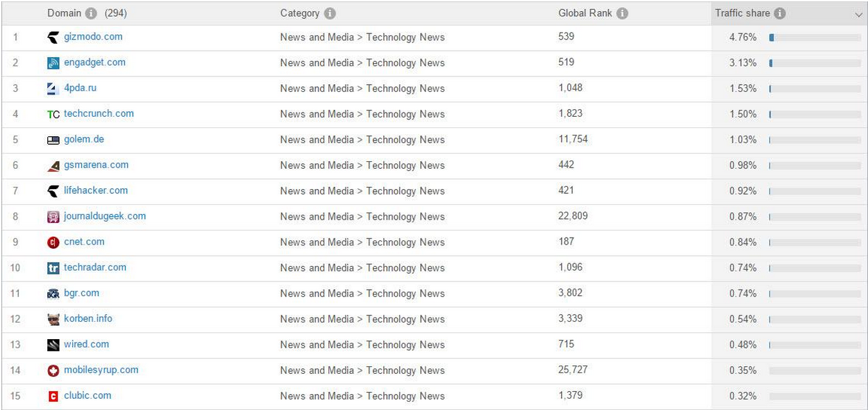The width and height of the screenshot is (868, 410).
Task: Open the Traffic share sort dropdown arrow
Action: (x=858, y=15)
